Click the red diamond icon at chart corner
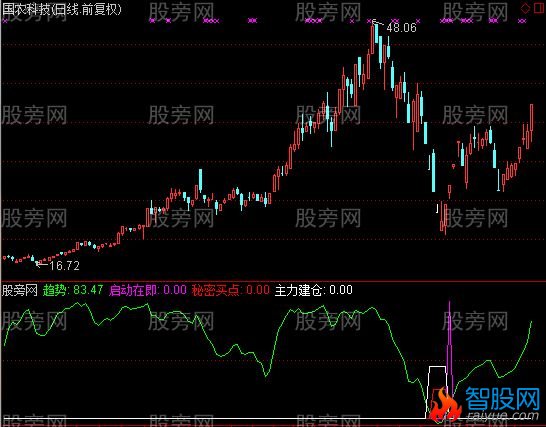Screen dimensions: 546x427 pos(525,8)
